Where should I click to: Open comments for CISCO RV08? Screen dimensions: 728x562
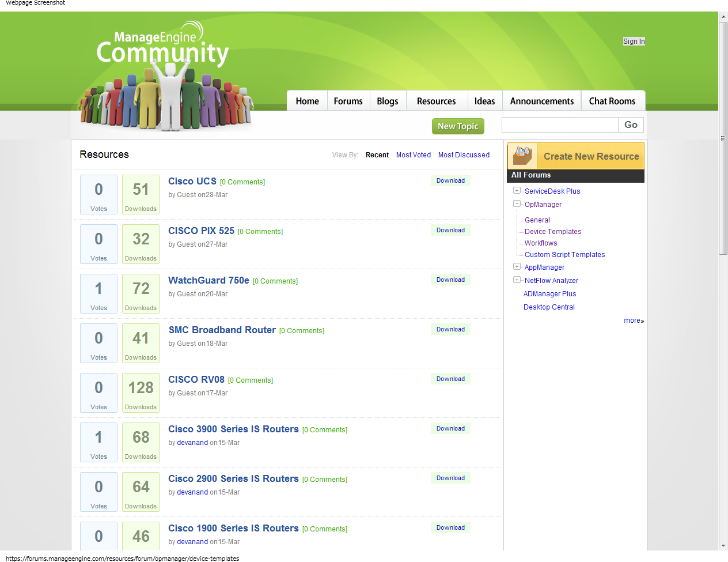click(251, 380)
